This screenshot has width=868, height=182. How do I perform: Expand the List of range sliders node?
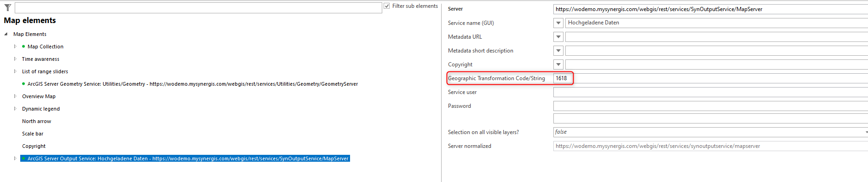point(15,71)
